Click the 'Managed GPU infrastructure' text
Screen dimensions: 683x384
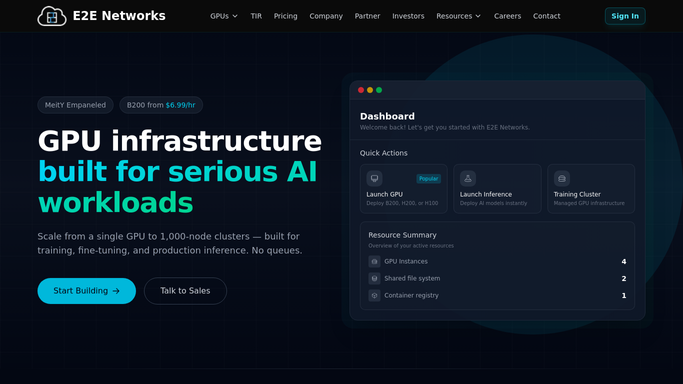tap(589, 203)
